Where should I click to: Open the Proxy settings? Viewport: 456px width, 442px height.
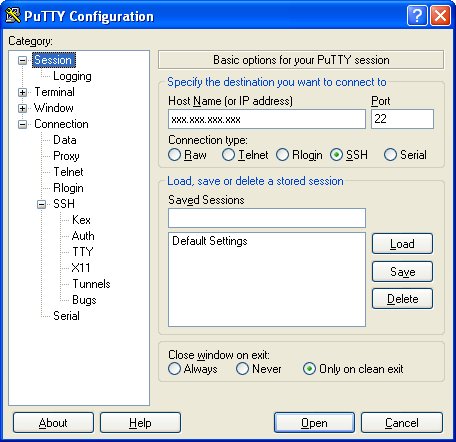tap(66, 156)
